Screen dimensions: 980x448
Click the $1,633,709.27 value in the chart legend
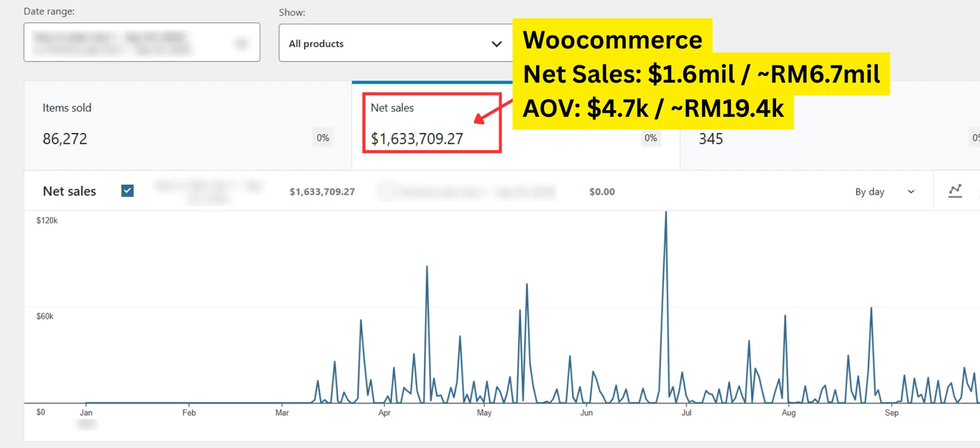click(322, 192)
